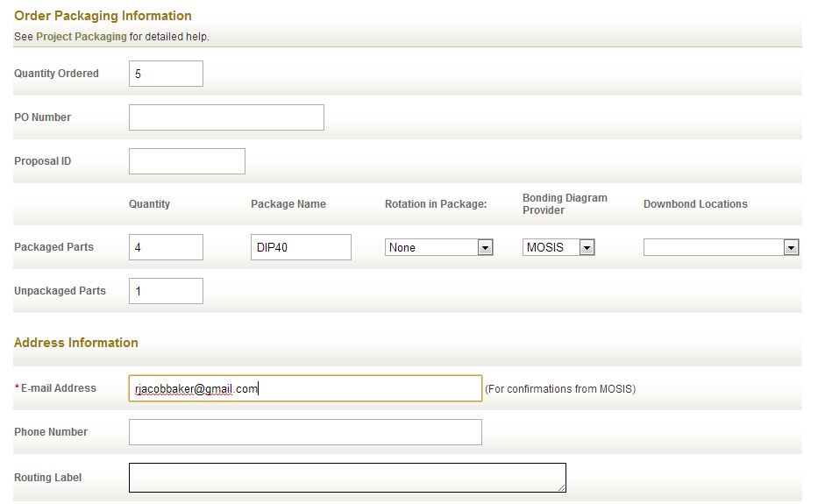Click the Downbond Locations column header
The width and height of the screenshot is (818, 504).
(x=695, y=204)
